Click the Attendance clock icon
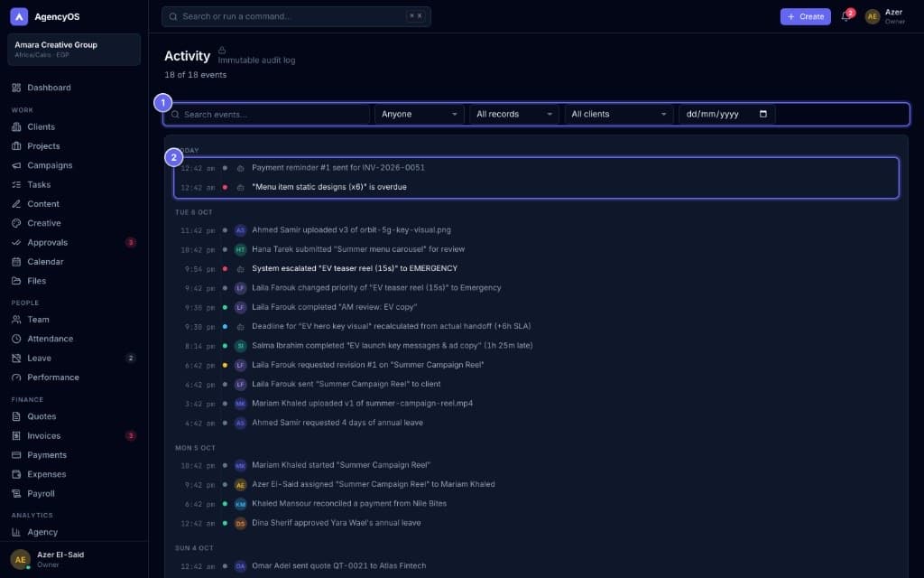The image size is (924, 578). pos(16,340)
